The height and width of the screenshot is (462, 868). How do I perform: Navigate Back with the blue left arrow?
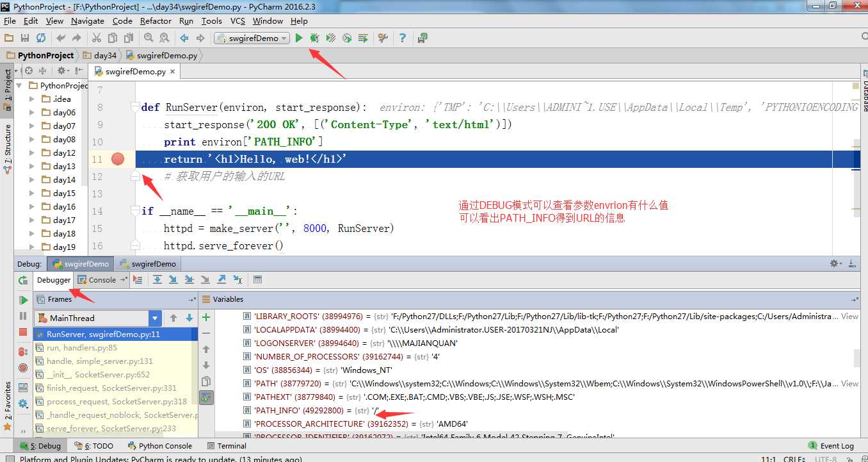184,38
